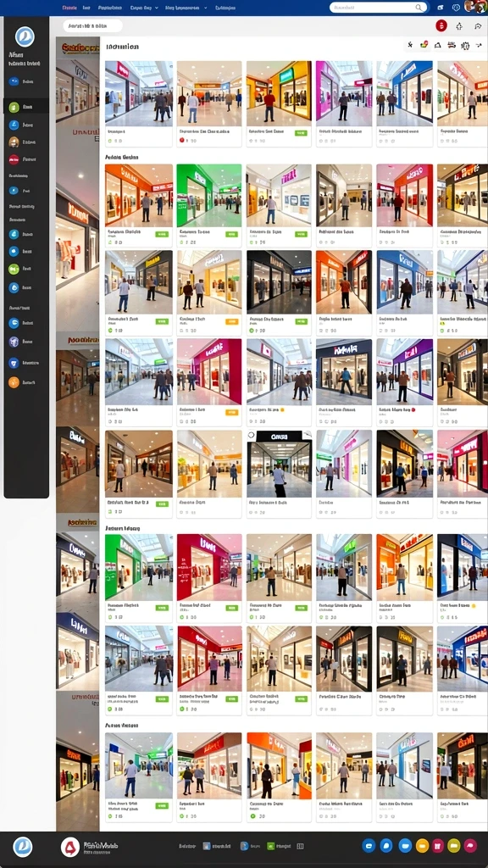Expand the first chevron dropdown in top menu
This screenshot has height=868, width=488.
coord(157,8)
